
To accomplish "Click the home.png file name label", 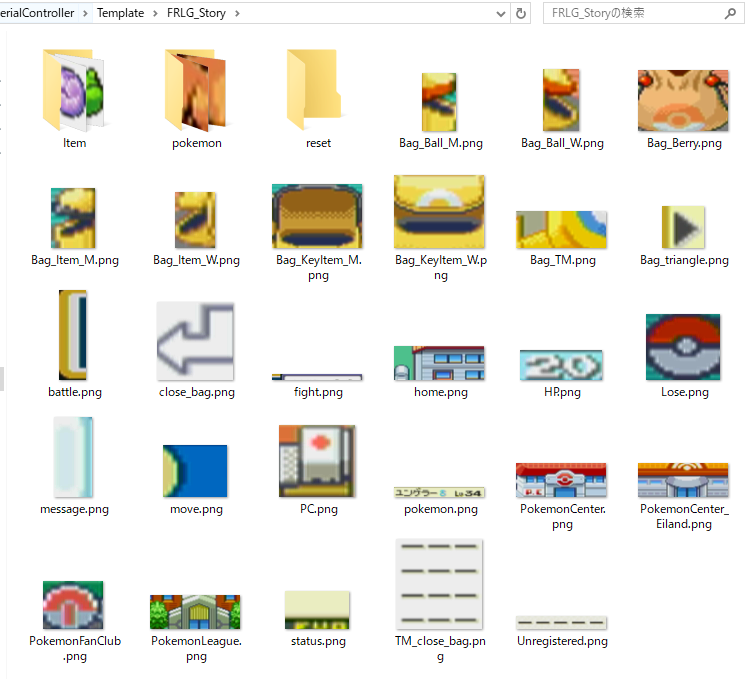I will click(441, 392).
